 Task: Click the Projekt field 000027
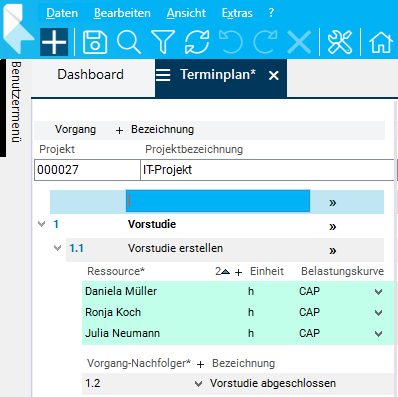87,170
